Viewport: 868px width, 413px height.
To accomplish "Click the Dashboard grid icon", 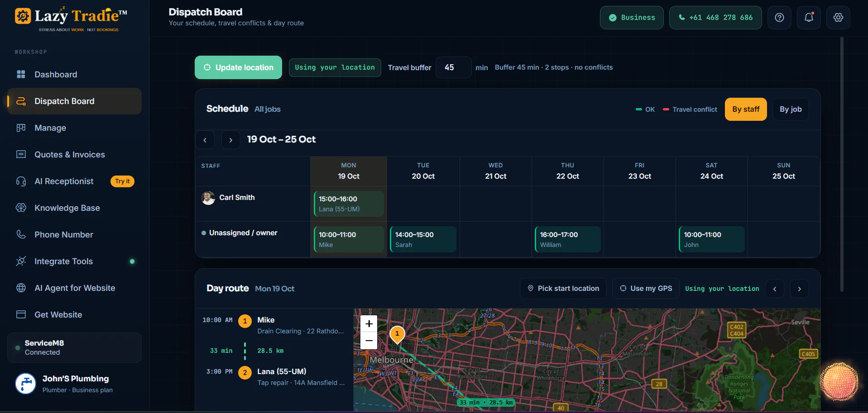I will coord(21,74).
